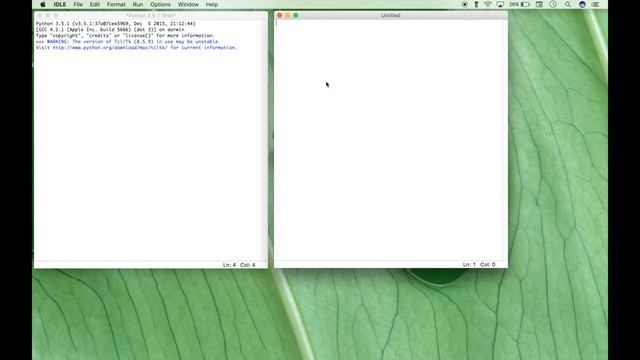Open the IDLE application menu
Image resolution: width=640 pixels, height=360 pixels.
pyautogui.click(x=60, y=4)
